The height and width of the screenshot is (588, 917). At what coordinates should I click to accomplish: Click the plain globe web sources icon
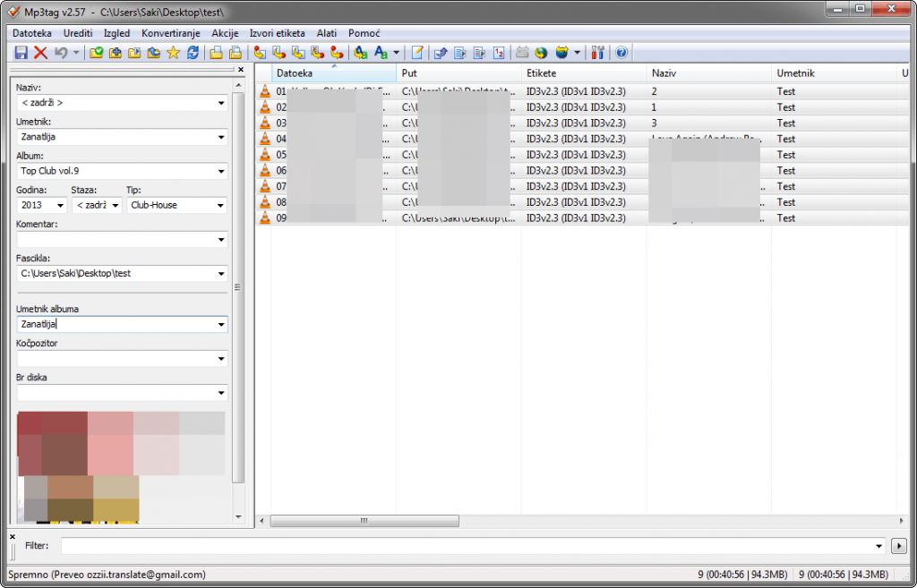[x=542, y=53]
